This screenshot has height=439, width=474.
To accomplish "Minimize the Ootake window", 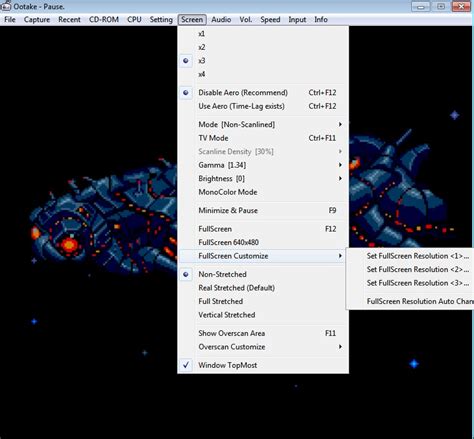I will pos(420,6).
